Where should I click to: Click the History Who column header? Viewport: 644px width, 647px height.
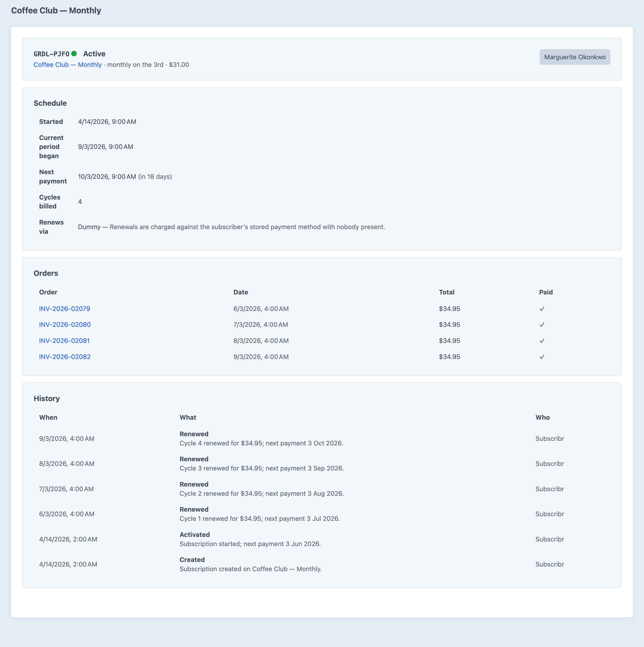click(x=543, y=417)
